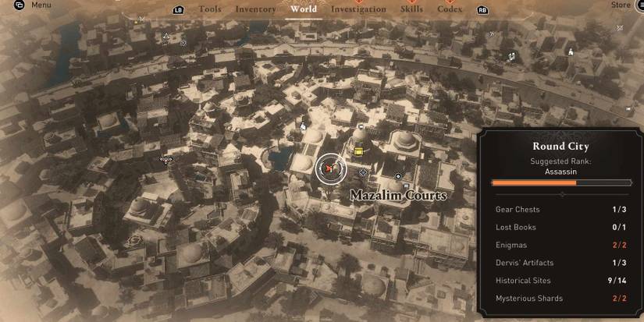The image size is (644, 322).
Task: Select the LB bumper badge
Action: 178,10
